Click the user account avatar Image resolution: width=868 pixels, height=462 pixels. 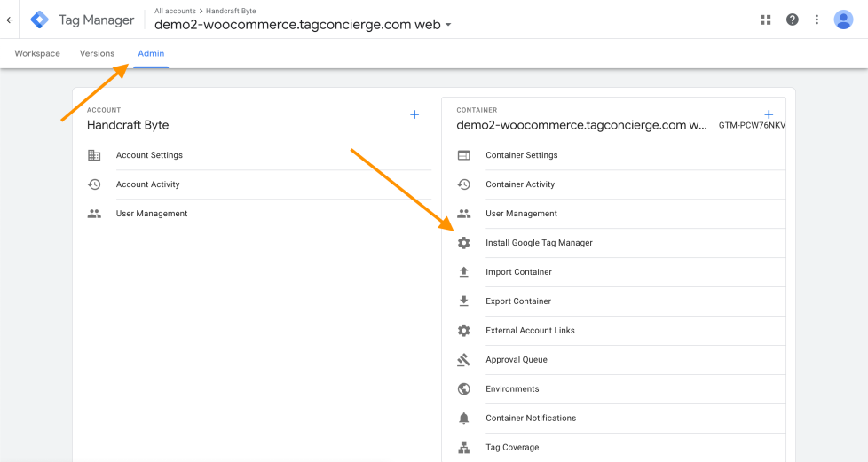click(x=843, y=20)
